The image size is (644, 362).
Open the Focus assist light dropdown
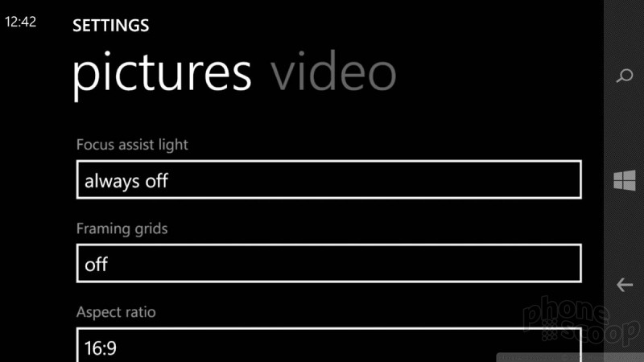[329, 179]
